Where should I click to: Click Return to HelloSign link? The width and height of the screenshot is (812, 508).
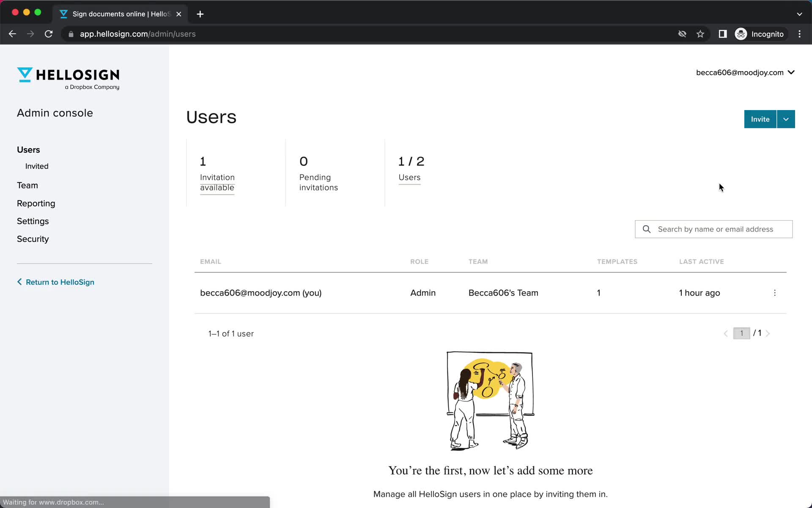60,282
